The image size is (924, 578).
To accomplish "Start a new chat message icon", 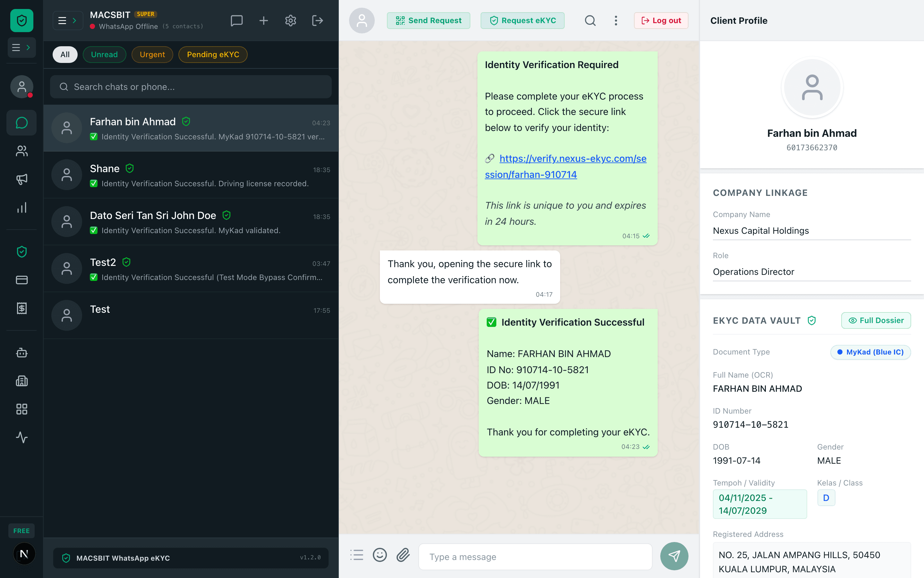I will [x=237, y=21].
